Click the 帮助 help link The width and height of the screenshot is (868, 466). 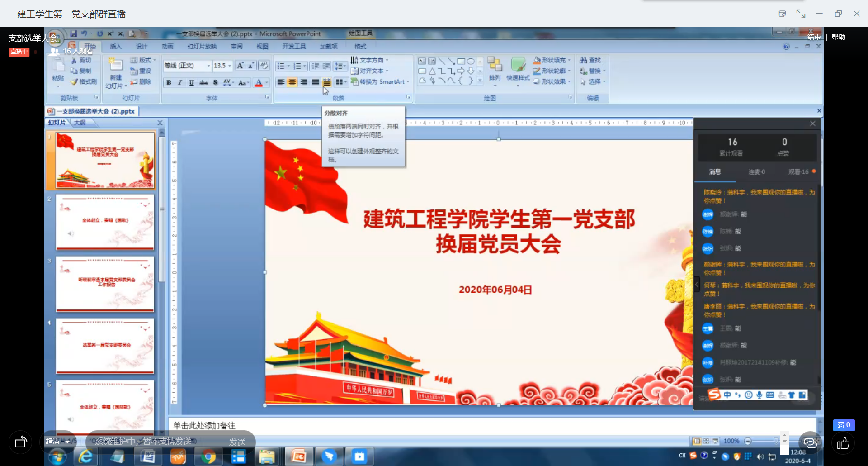pyautogui.click(x=838, y=37)
